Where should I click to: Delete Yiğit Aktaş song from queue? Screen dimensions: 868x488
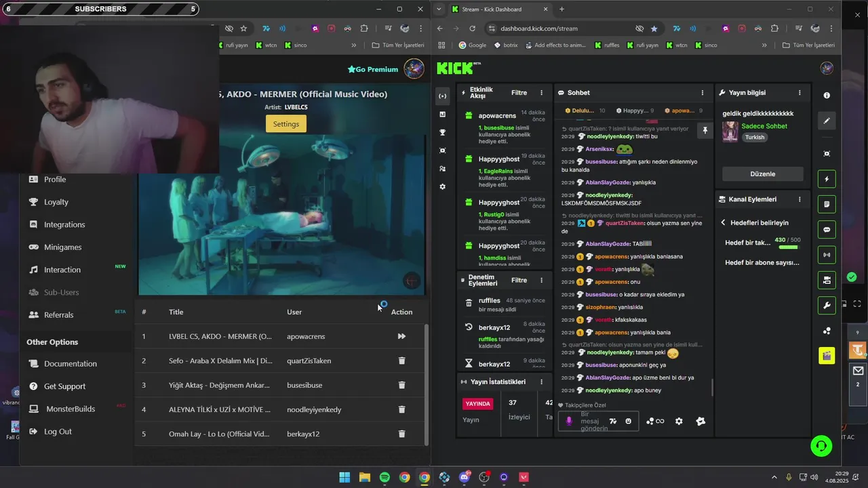click(x=401, y=385)
